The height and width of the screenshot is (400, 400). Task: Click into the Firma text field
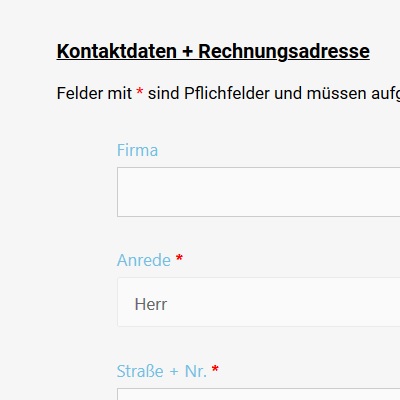point(259,192)
